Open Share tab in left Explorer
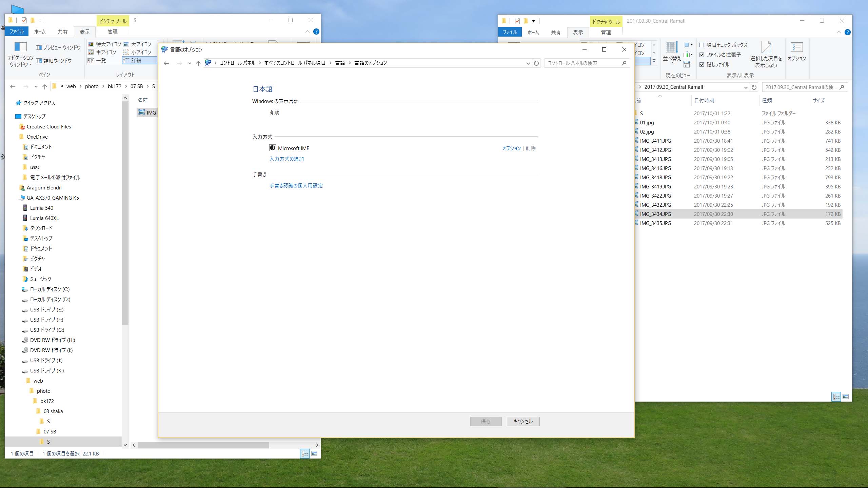Screen dimensions: 868x488 [62, 32]
